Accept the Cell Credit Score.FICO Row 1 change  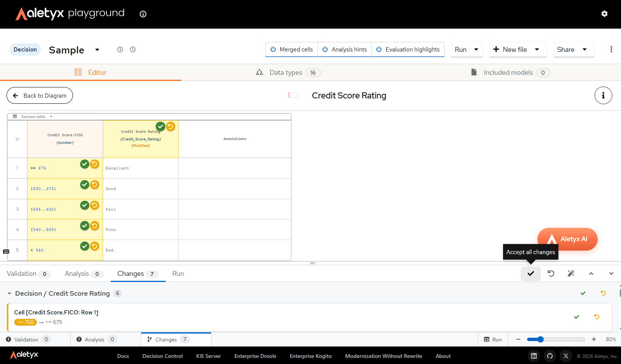click(x=576, y=317)
